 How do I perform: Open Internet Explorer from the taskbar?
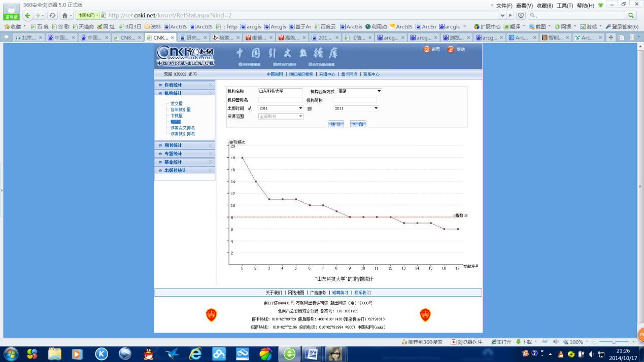click(195, 353)
